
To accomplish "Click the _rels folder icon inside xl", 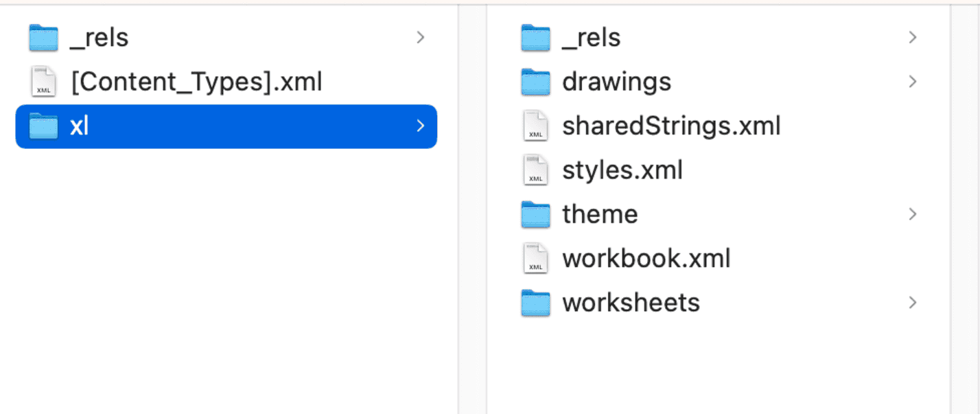I will pos(535,38).
